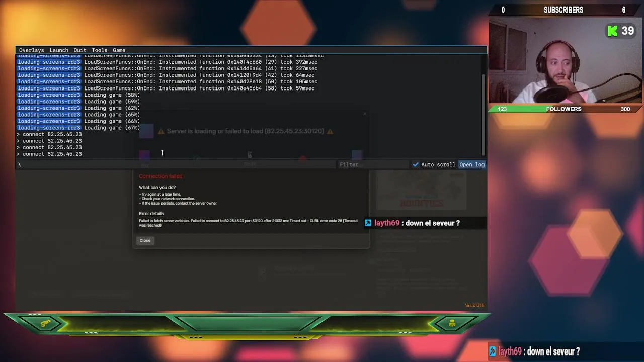Click the 'contact the server owner' line

178,203
